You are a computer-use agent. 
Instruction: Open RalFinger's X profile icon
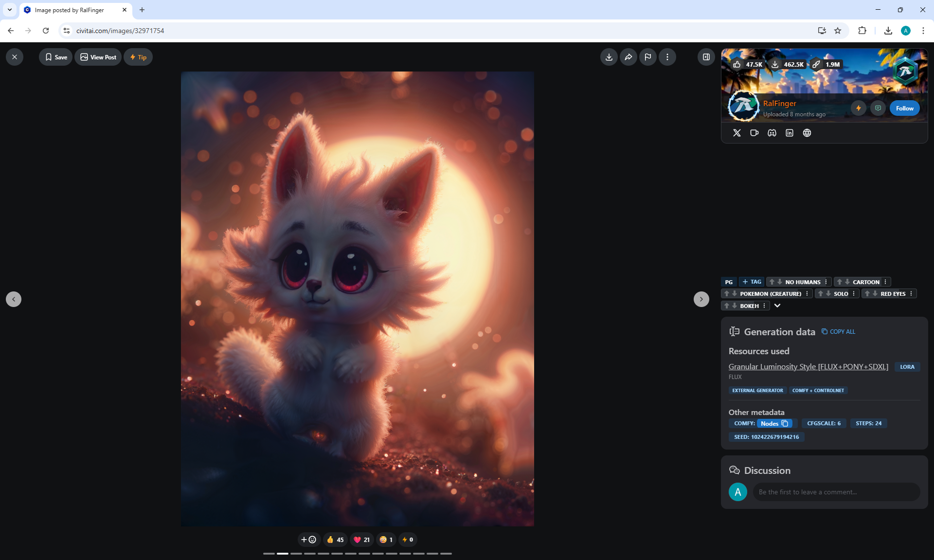coord(736,133)
